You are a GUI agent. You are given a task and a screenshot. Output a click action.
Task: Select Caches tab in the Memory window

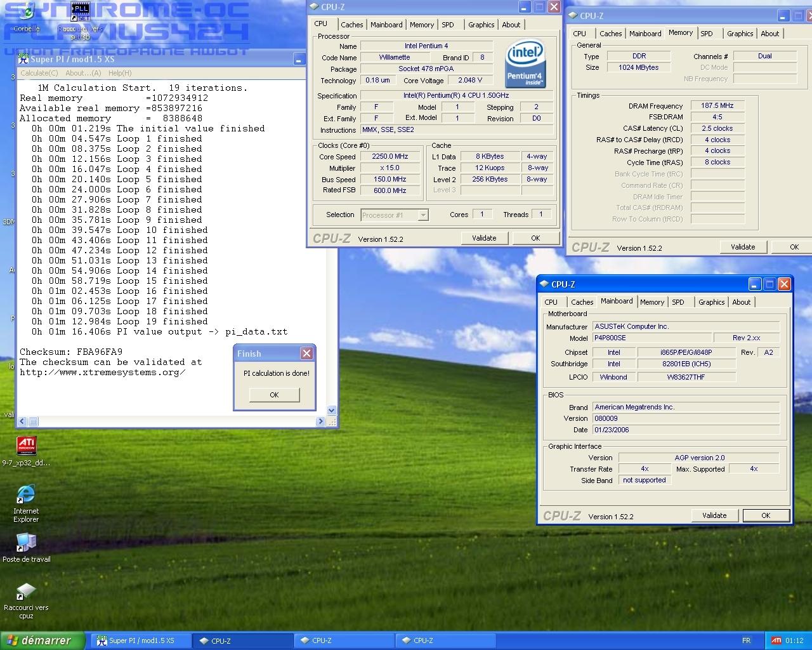pyautogui.click(x=610, y=34)
